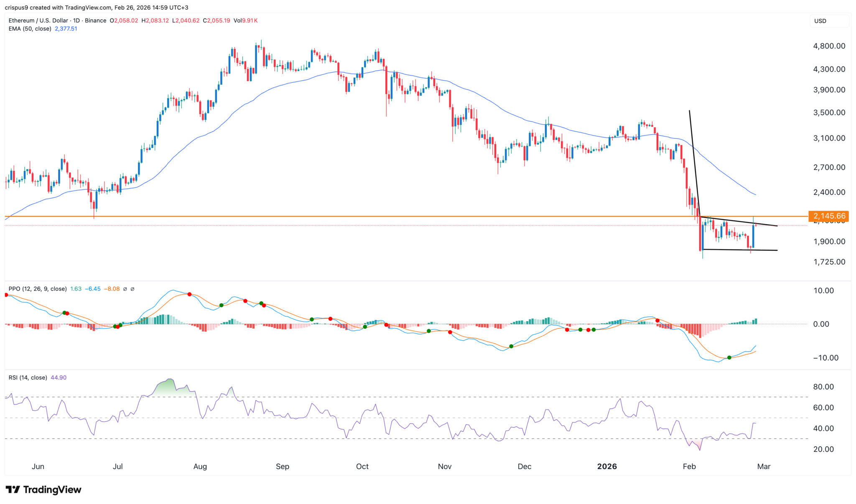856x504 pixels.
Task: Click the red PPO crossover dot in late January
Action: click(657, 321)
